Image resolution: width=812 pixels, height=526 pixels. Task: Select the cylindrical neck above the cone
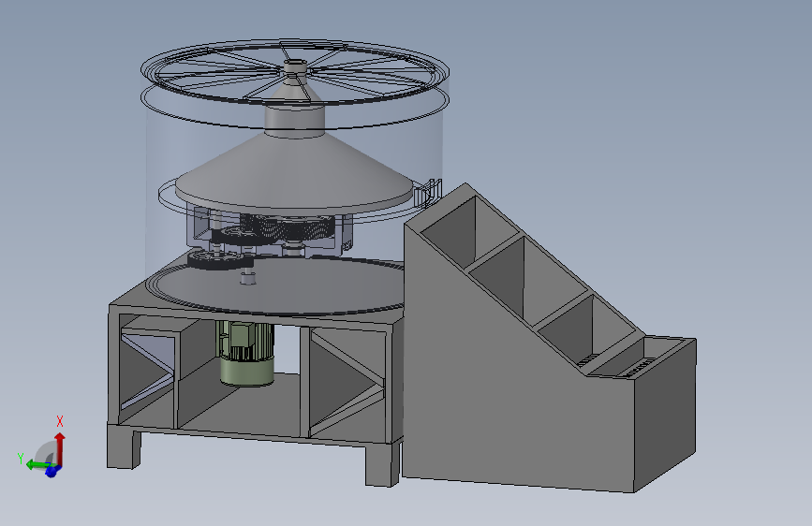tap(295, 120)
